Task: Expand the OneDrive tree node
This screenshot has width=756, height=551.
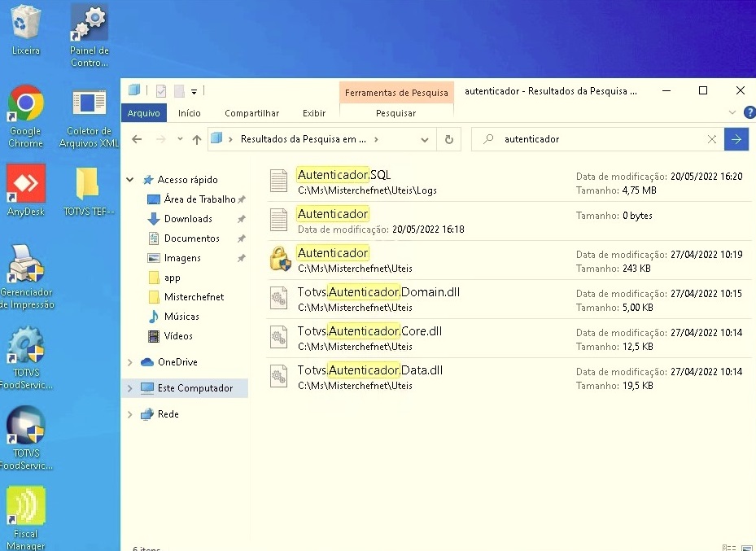Action: [x=129, y=362]
